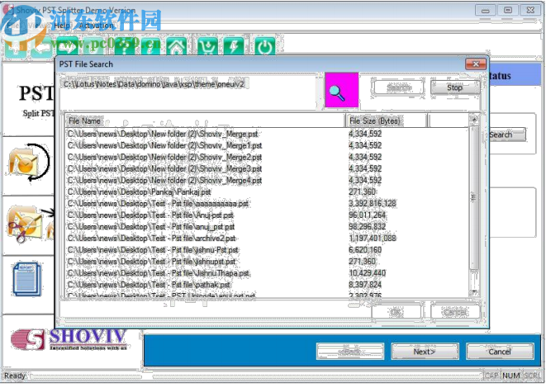Click the magnifier icon in PST File Search

point(341,90)
